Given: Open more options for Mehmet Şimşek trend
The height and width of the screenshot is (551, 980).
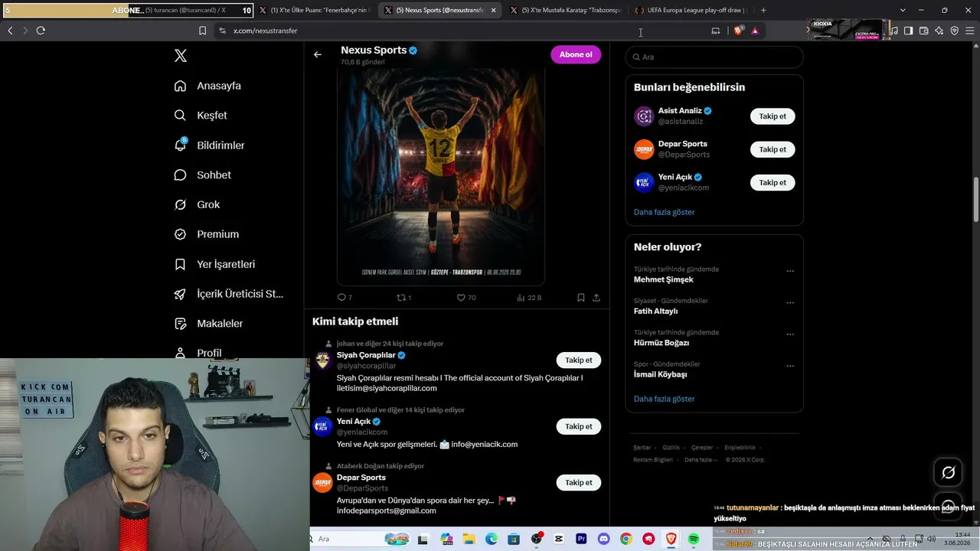Looking at the screenshot, I should [x=790, y=271].
